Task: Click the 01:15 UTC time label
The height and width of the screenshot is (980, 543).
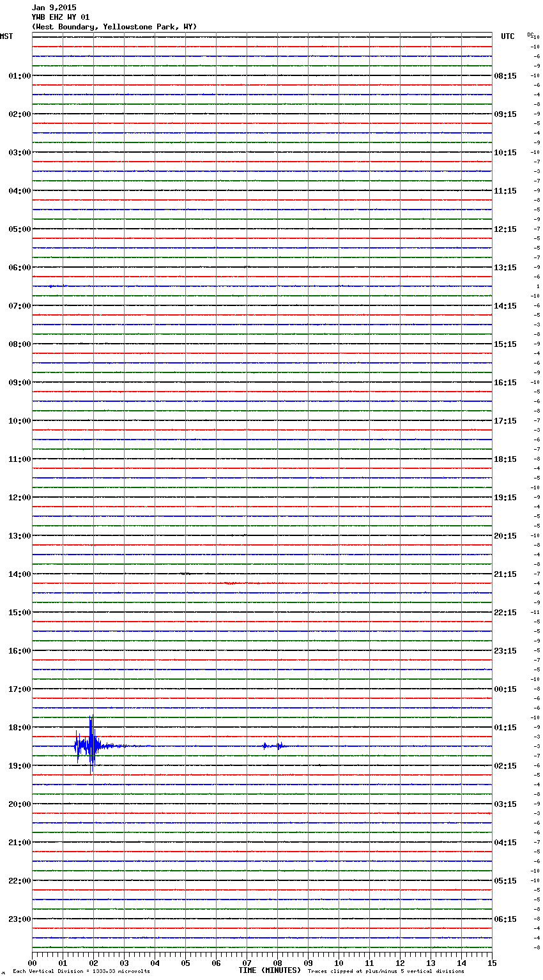Action: click(x=505, y=728)
